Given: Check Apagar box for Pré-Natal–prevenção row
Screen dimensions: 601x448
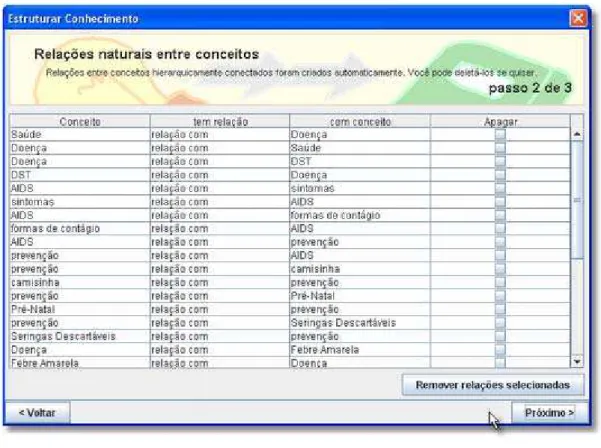Looking at the screenshot, I should pos(500,309).
